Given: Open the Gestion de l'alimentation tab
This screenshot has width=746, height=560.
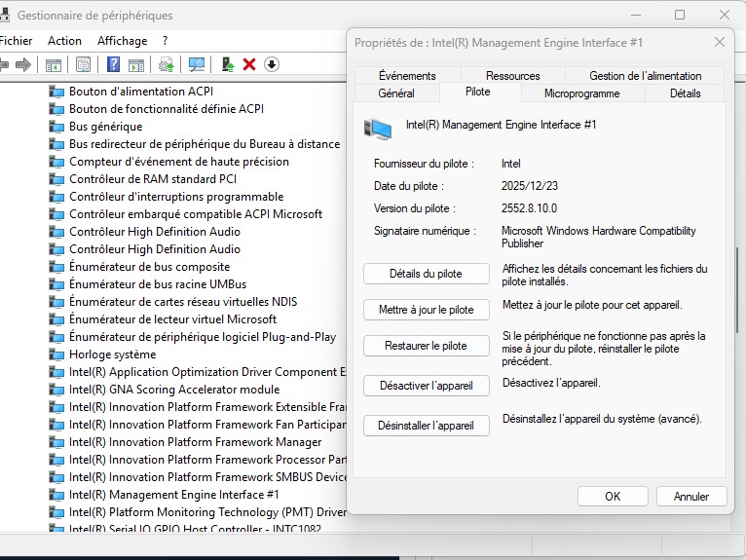Looking at the screenshot, I should [645, 76].
